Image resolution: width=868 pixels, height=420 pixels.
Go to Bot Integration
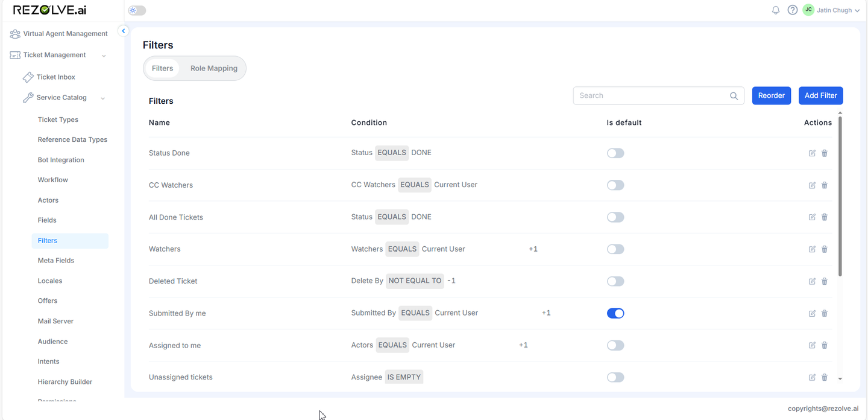61,160
